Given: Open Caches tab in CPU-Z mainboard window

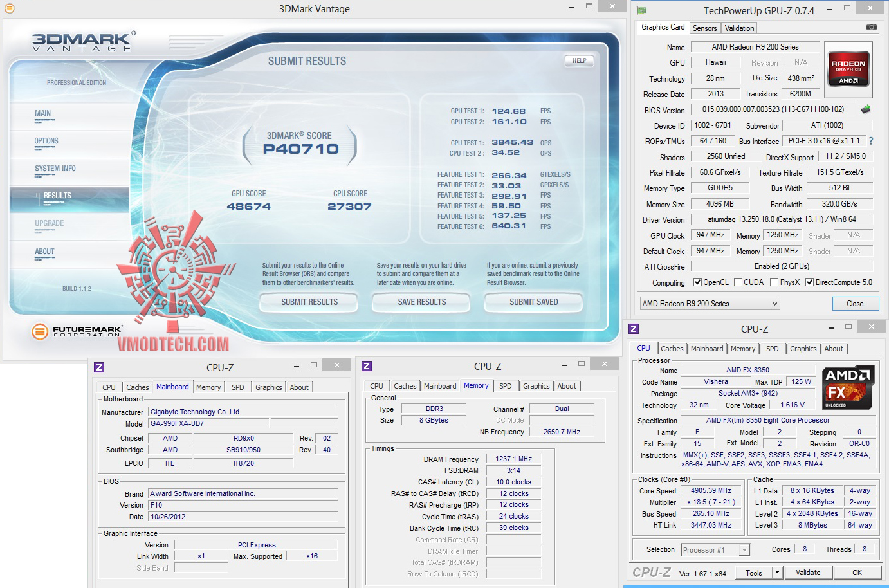Looking at the screenshot, I should [x=137, y=387].
